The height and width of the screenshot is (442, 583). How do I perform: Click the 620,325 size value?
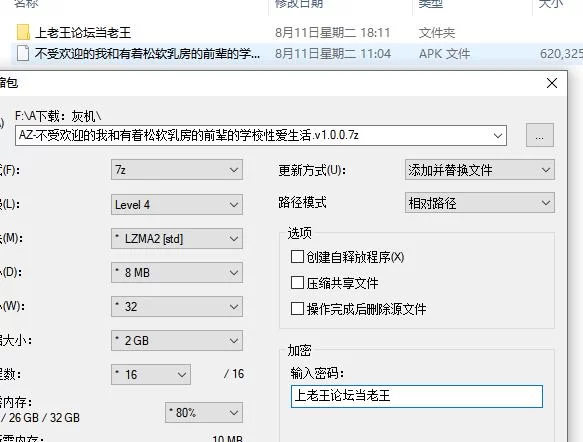(561, 54)
